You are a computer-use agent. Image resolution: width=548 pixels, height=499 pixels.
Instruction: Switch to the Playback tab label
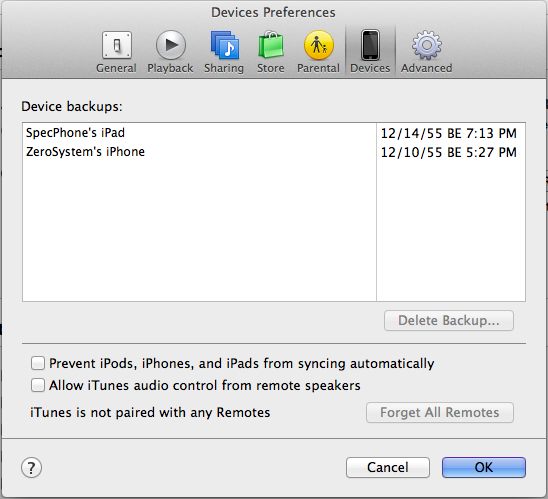pos(170,68)
